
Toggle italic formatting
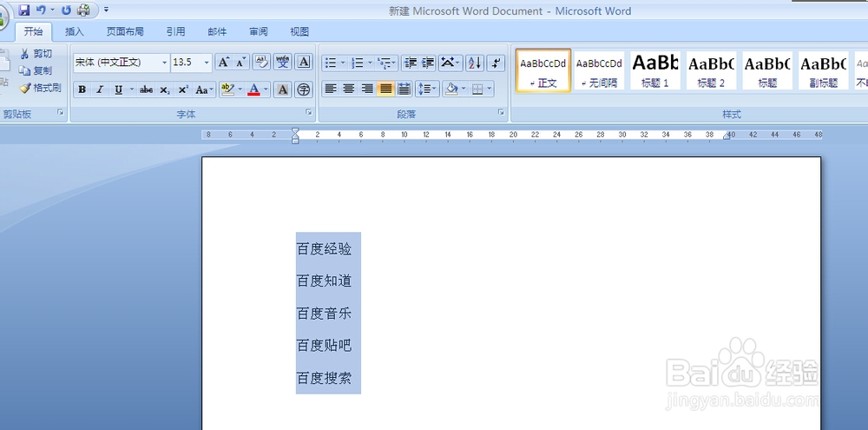100,89
